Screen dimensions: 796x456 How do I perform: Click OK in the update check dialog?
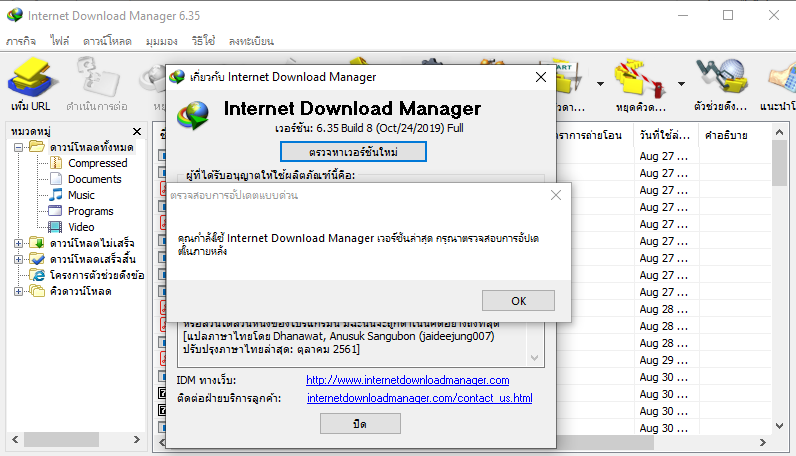point(518,301)
